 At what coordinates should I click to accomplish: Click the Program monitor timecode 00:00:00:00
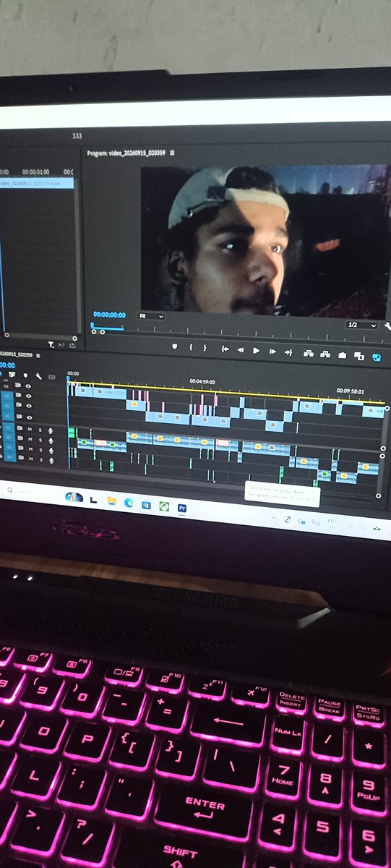[x=109, y=315]
